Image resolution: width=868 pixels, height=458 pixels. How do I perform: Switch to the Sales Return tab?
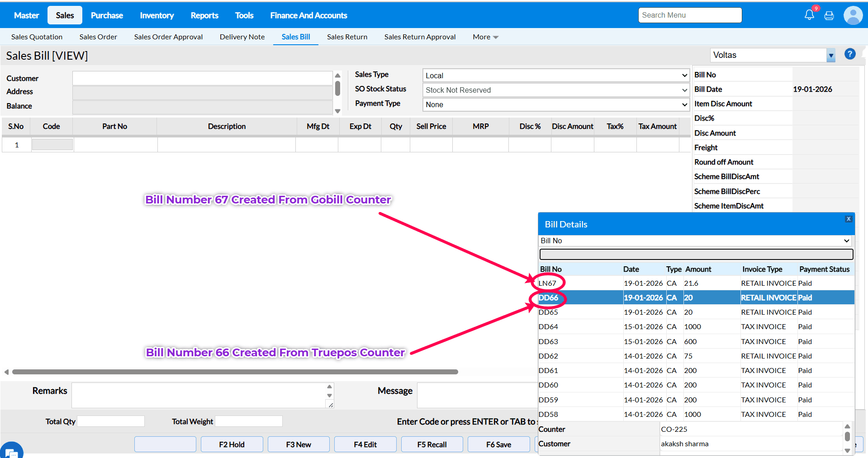(347, 37)
